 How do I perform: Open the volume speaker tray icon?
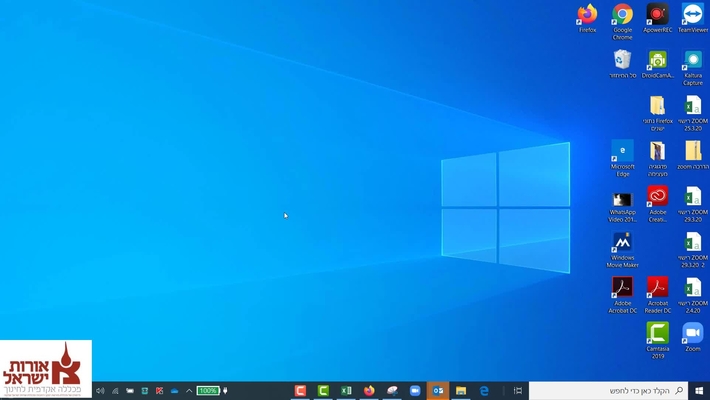(100, 390)
